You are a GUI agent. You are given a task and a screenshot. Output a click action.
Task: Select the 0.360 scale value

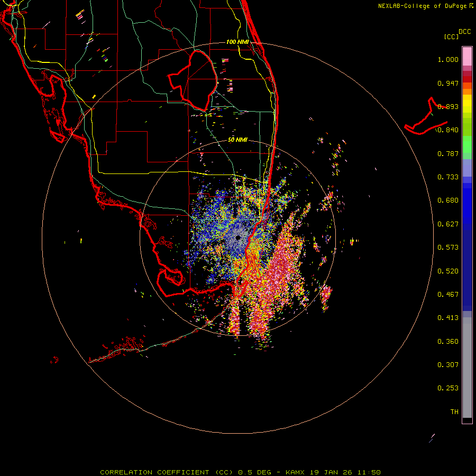[x=448, y=342]
